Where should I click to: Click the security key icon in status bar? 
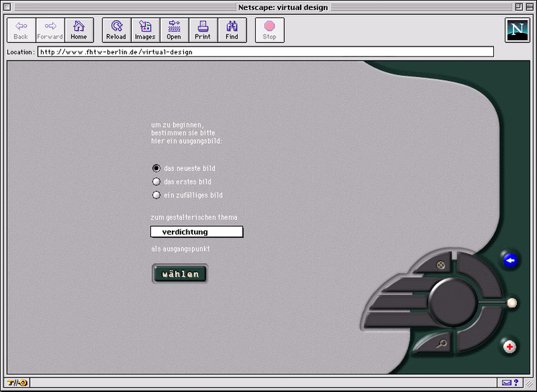click(16, 383)
